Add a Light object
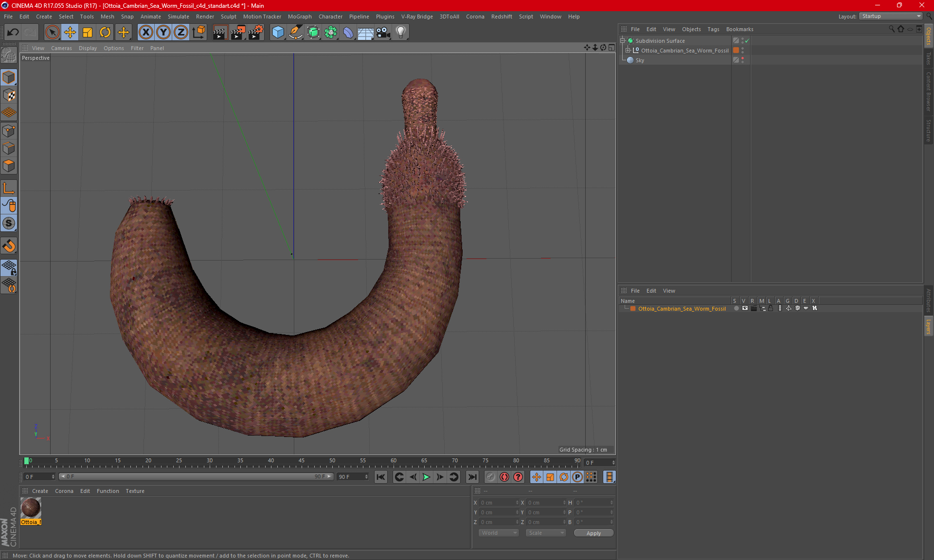This screenshot has height=560, width=934. click(401, 33)
